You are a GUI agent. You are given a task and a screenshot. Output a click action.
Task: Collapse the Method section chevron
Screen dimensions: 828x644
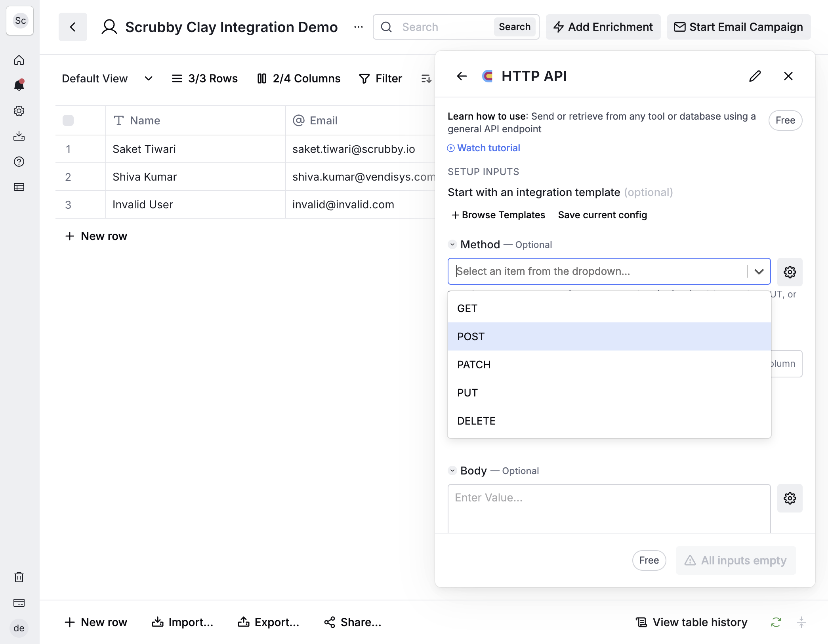452,244
